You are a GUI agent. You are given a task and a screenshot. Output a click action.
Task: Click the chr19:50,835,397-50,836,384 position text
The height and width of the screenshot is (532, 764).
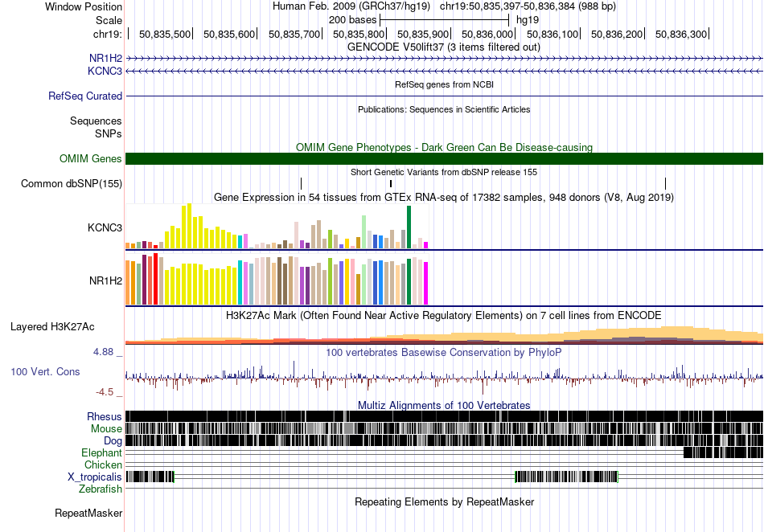point(528,6)
